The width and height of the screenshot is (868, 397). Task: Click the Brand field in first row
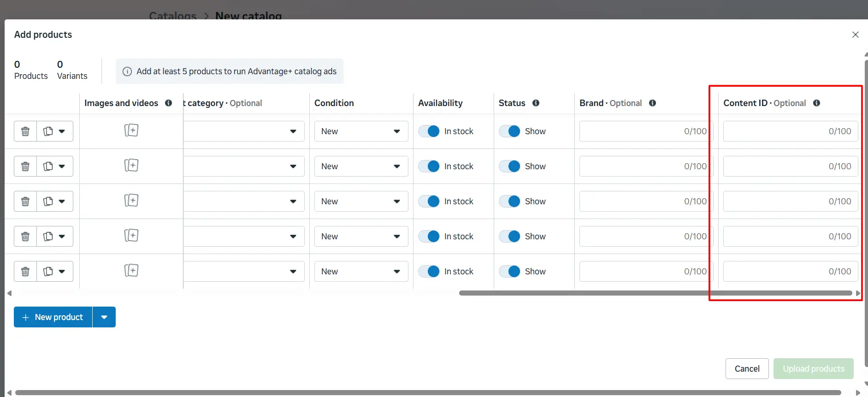(x=646, y=131)
